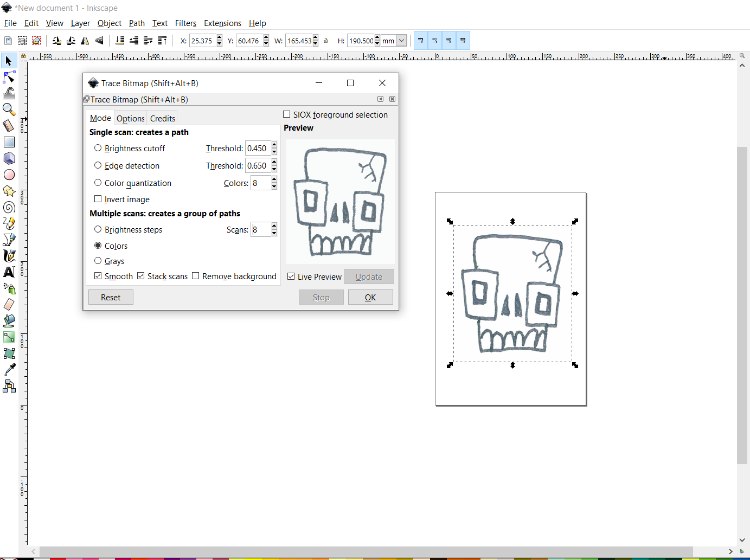
Task: Select Color quantization radio button
Action: [98, 183]
